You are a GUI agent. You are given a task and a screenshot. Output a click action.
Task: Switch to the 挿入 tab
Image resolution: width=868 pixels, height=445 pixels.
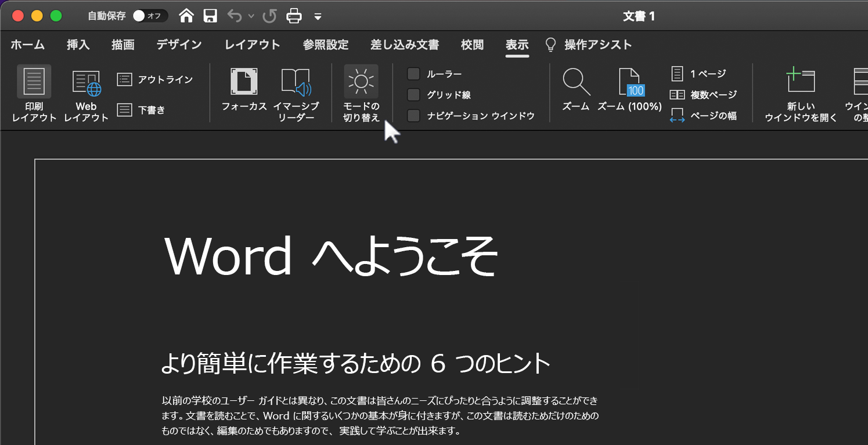tap(78, 45)
